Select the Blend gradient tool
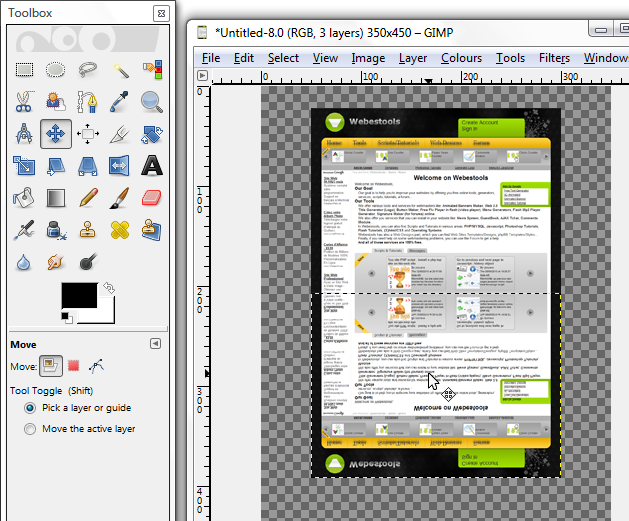This screenshot has width=629, height=521. [x=55, y=198]
